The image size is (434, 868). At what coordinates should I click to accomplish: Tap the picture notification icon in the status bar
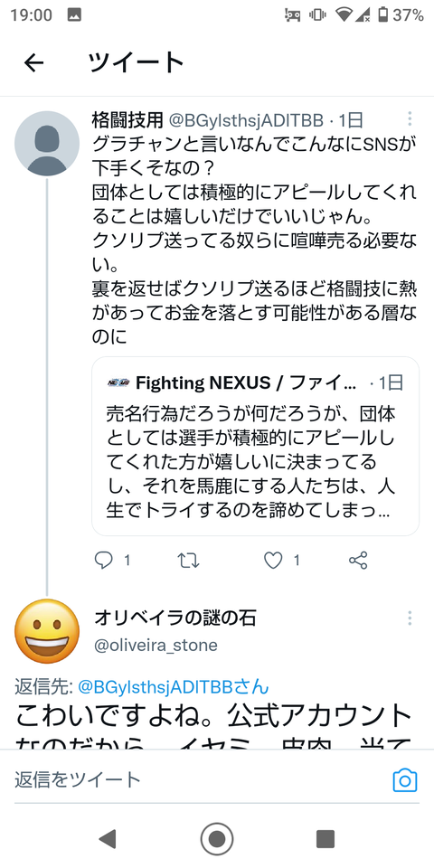(x=74, y=15)
